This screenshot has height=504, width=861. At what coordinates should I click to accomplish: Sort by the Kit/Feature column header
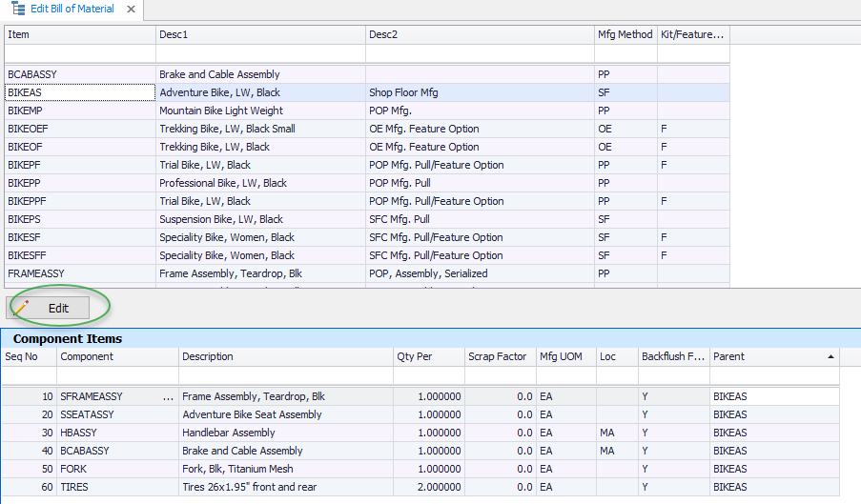point(693,34)
